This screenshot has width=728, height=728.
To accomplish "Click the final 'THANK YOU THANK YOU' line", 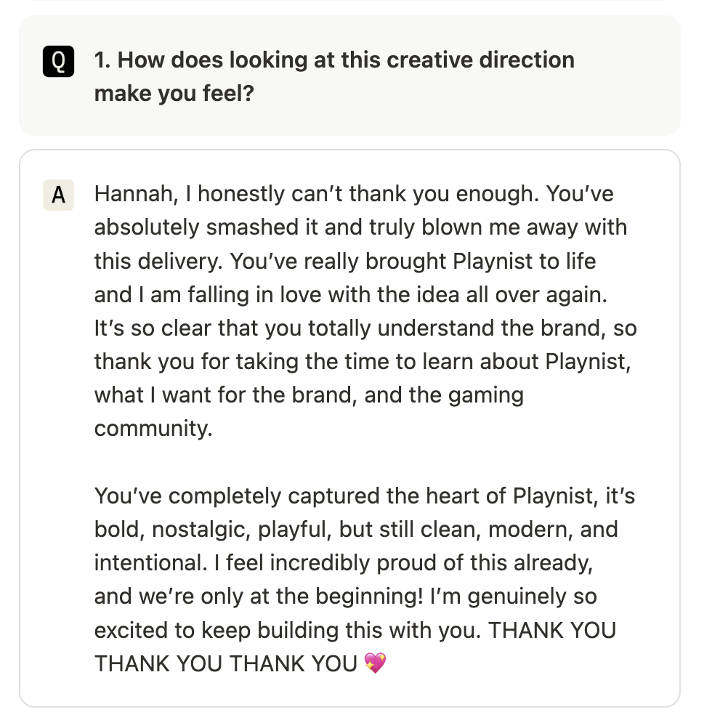I will point(226,663).
